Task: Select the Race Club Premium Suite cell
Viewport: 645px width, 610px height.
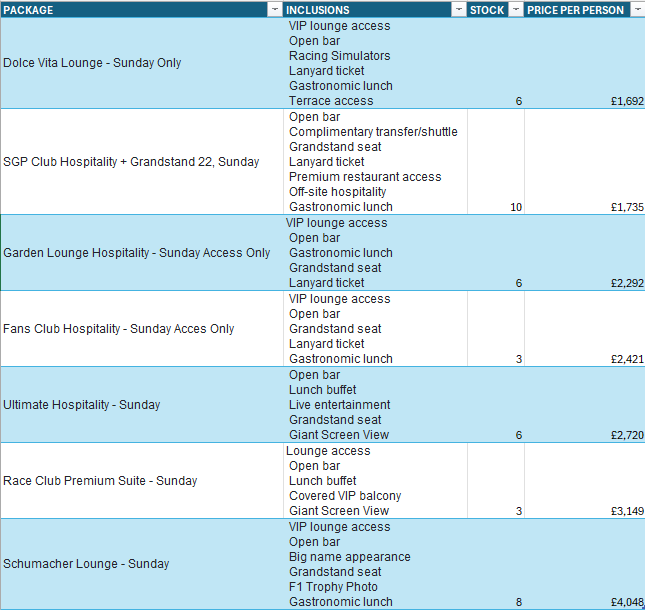Action: (x=142, y=481)
